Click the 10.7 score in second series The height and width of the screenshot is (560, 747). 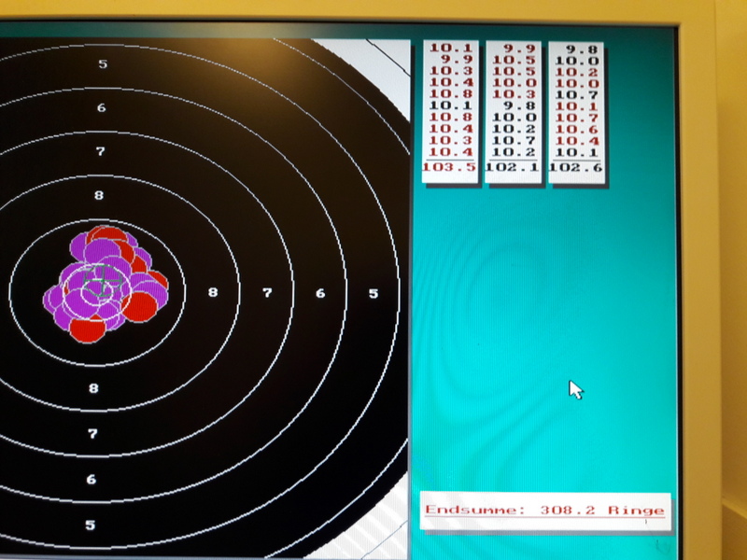(514, 140)
